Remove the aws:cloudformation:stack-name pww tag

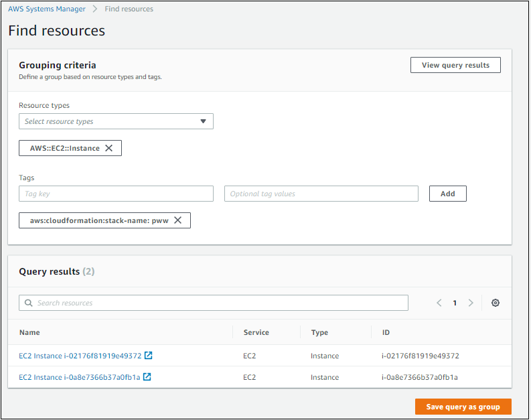178,220
